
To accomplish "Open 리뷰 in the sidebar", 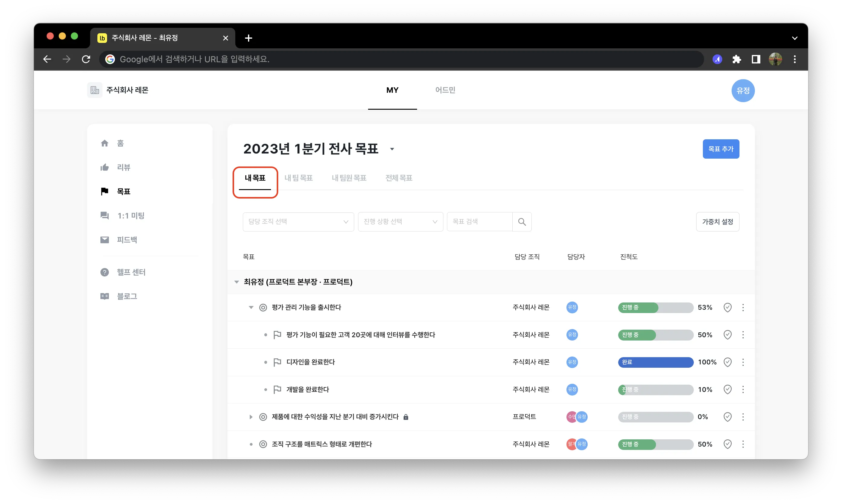I will click(115, 167).
